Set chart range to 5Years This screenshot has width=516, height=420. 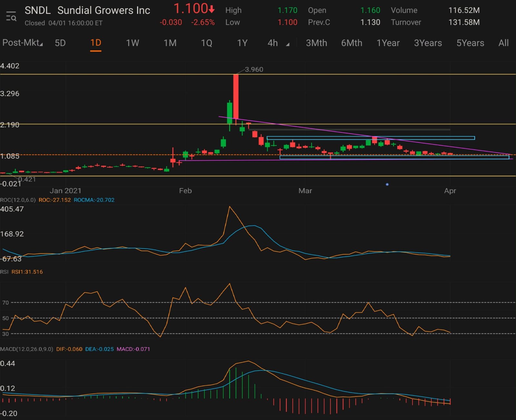[470, 43]
